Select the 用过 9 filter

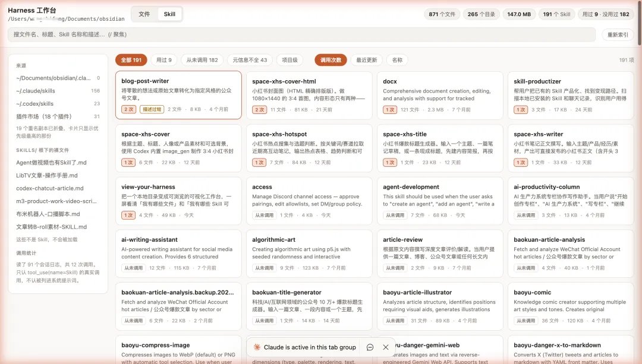[164, 60]
